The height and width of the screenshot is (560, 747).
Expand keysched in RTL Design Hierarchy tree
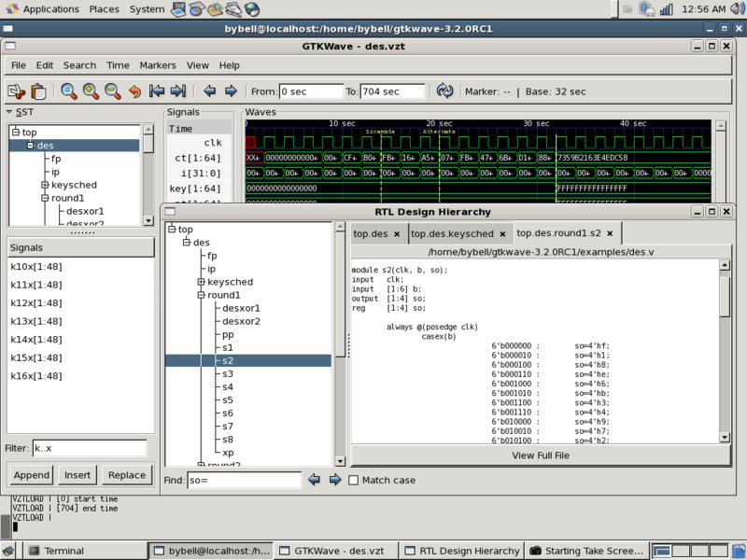[201, 282]
